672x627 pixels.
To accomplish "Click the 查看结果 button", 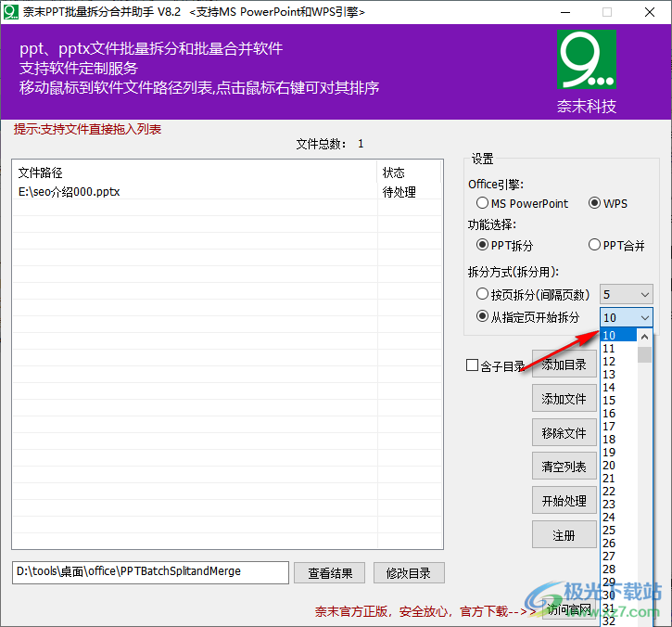I will [330, 573].
